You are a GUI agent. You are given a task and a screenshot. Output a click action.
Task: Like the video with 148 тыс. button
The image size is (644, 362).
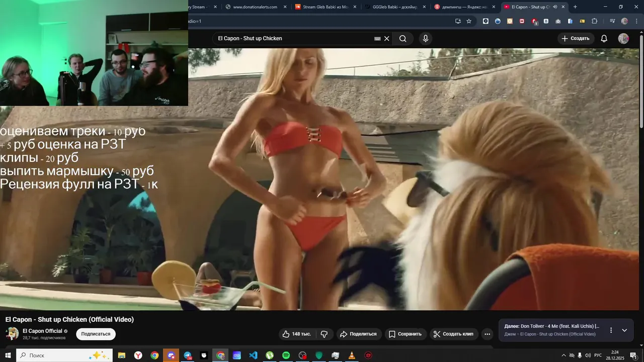pos(297,334)
